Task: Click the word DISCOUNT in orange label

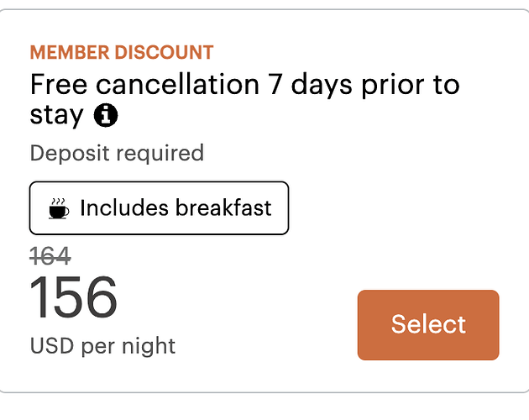Action: 164,52
